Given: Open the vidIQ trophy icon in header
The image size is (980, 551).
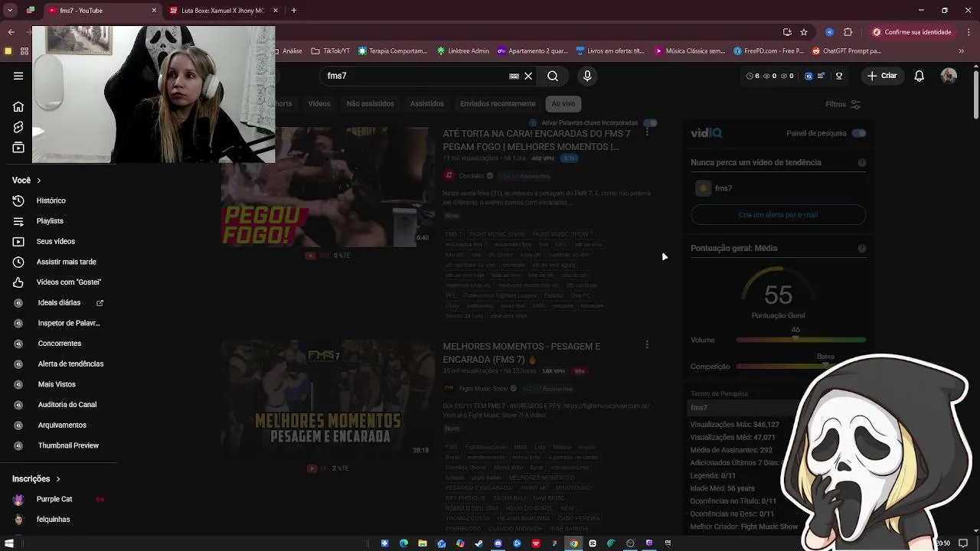Looking at the screenshot, I should click(x=839, y=76).
